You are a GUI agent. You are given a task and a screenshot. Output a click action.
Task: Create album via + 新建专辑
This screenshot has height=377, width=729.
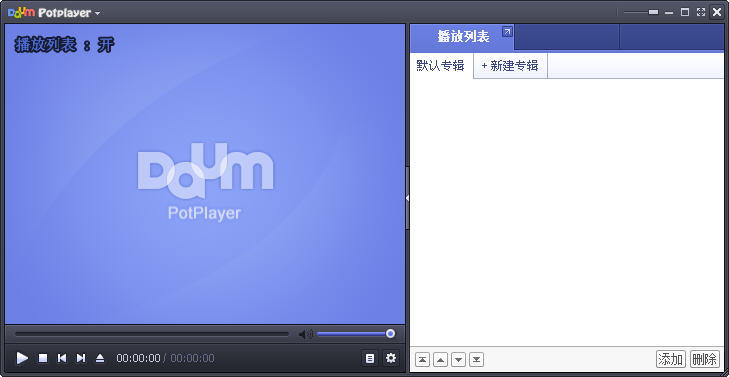click(510, 66)
